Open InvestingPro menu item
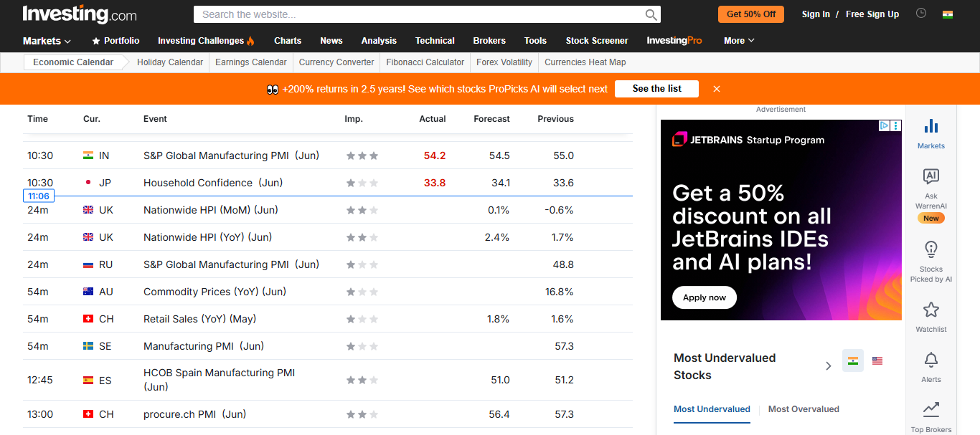Screen dimensions: 980x435 [674, 41]
